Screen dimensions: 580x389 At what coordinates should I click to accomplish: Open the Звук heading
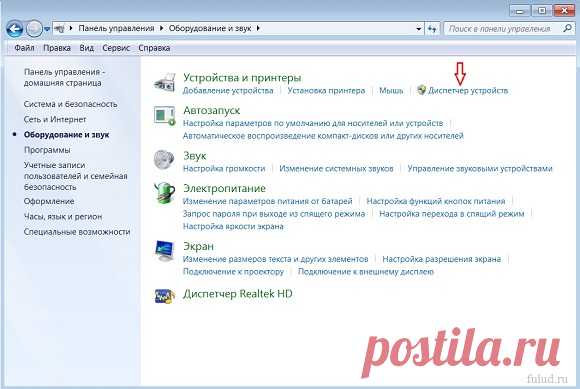click(x=195, y=156)
